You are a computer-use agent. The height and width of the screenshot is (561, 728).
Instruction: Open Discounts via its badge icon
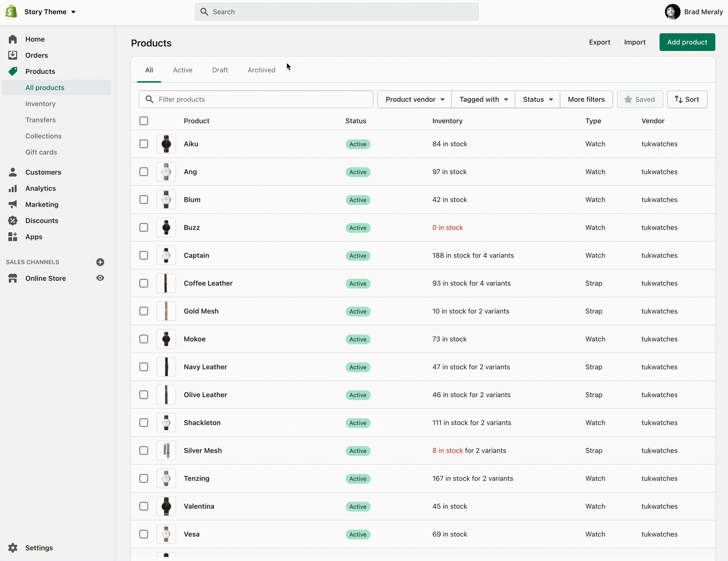tap(13, 221)
